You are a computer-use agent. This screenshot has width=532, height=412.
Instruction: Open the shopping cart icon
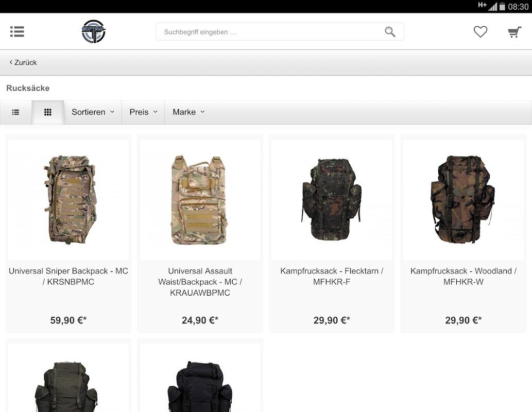pyautogui.click(x=514, y=32)
